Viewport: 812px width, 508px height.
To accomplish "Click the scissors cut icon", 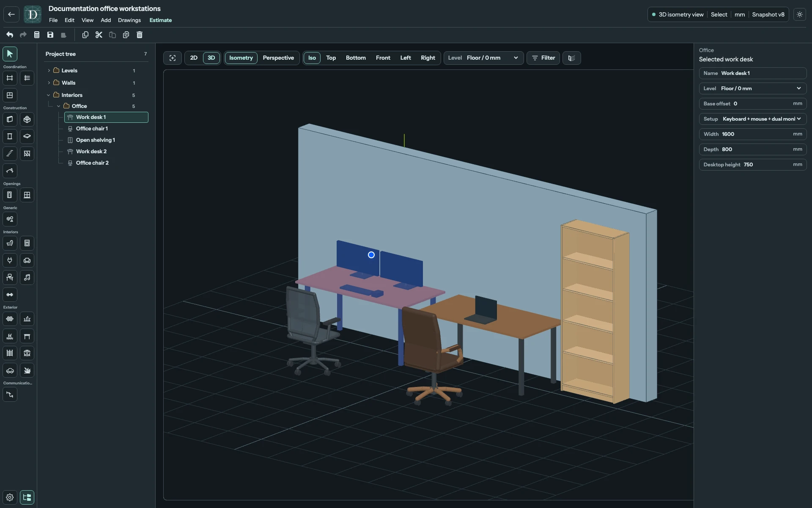I will click(x=99, y=35).
